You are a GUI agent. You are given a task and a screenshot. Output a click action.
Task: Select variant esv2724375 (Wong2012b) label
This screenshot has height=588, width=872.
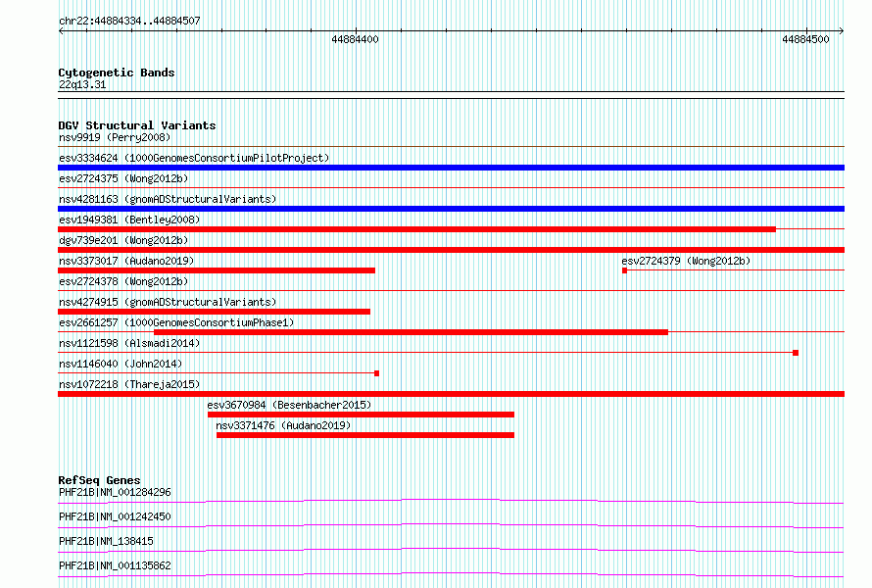(x=123, y=178)
